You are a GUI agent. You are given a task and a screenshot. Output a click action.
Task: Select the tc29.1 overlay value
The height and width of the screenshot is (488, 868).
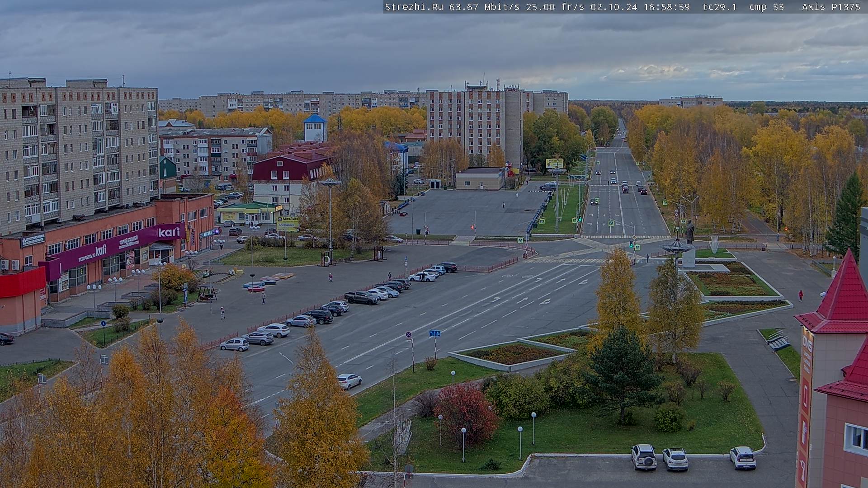pyautogui.click(x=720, y=7)
